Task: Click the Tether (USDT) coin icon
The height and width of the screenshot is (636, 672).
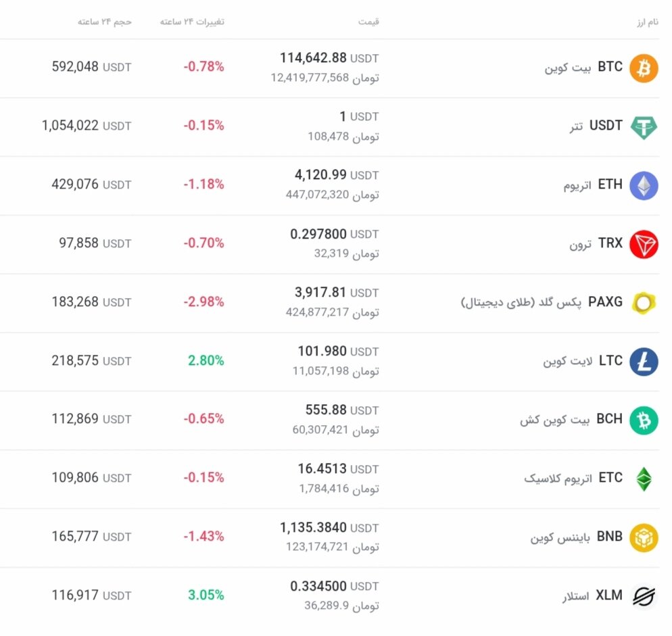Action: (x=643, y=126)
